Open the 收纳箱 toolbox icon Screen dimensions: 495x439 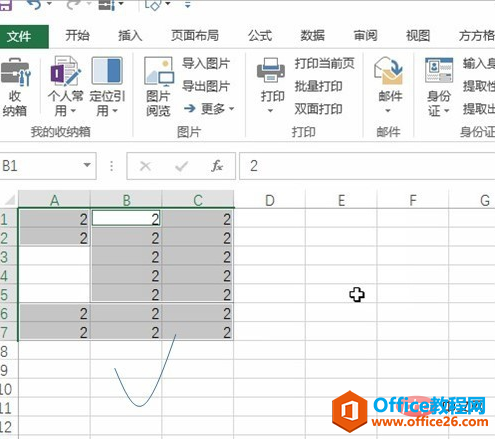tap(15, 72)
